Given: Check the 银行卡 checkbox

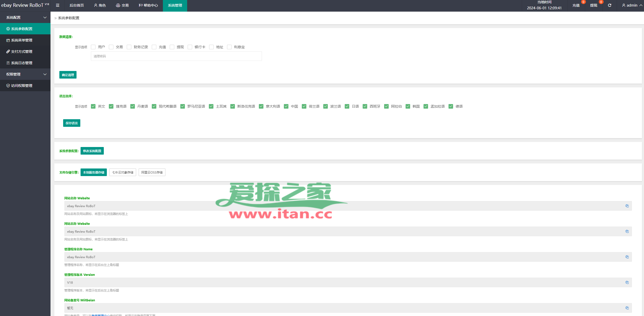Looking at the screenshot, I should pos(190,47).
